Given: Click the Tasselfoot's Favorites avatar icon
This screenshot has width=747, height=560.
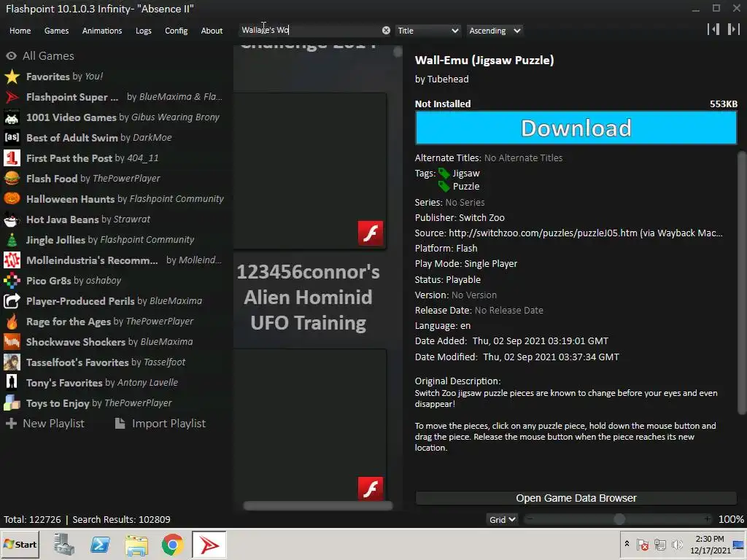Looking at the screenshot, I should tap(12, 362).
